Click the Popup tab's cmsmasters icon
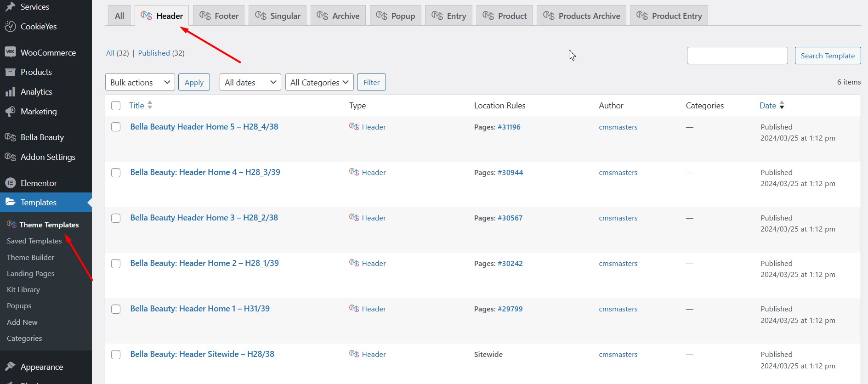This screenshot has width=868, height=384. (382, 16)
